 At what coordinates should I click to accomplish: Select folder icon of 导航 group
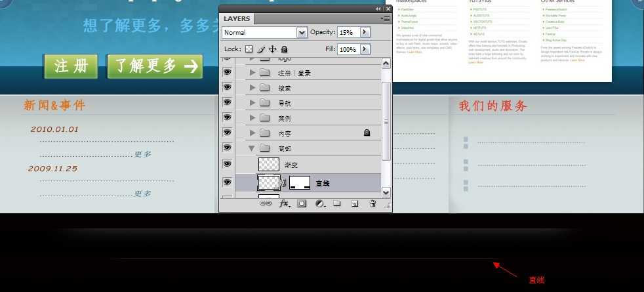[x=264, y=103]
